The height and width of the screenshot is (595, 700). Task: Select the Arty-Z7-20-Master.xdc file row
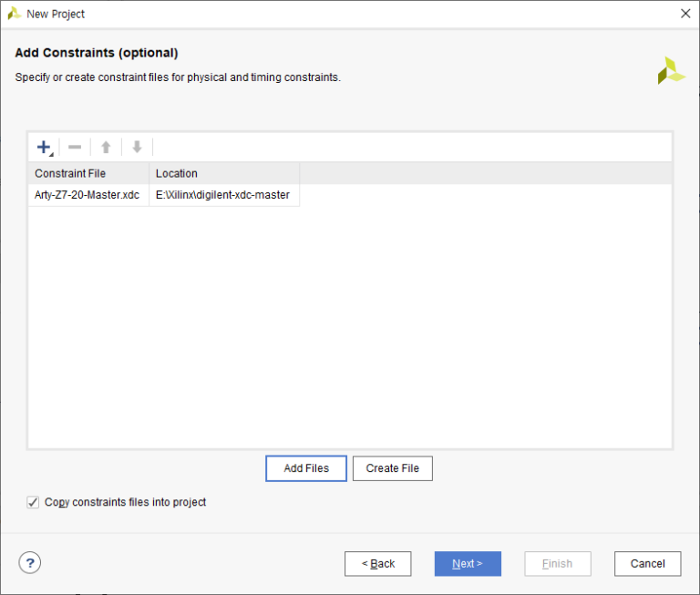[x=163, y=195]
